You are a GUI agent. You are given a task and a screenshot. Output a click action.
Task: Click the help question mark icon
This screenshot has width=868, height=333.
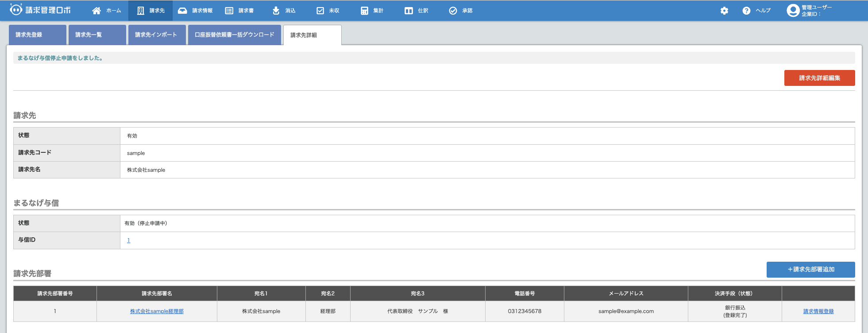coord(746,11)
